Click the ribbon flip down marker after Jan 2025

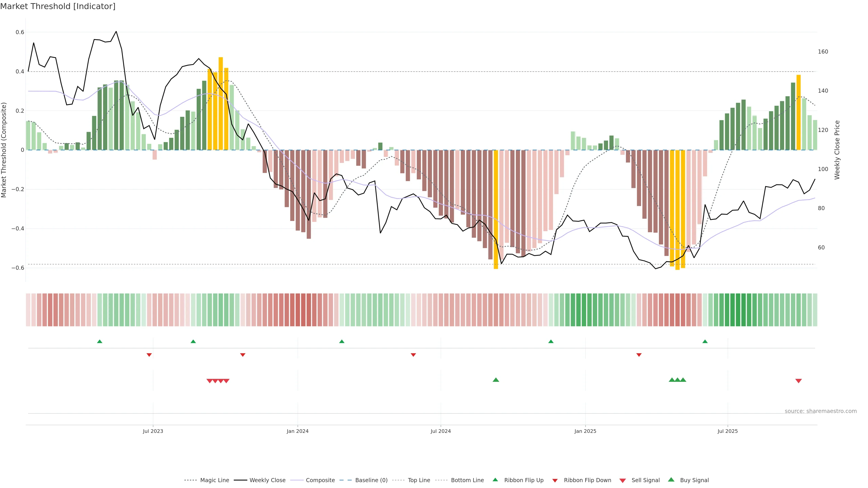(639, 355)
